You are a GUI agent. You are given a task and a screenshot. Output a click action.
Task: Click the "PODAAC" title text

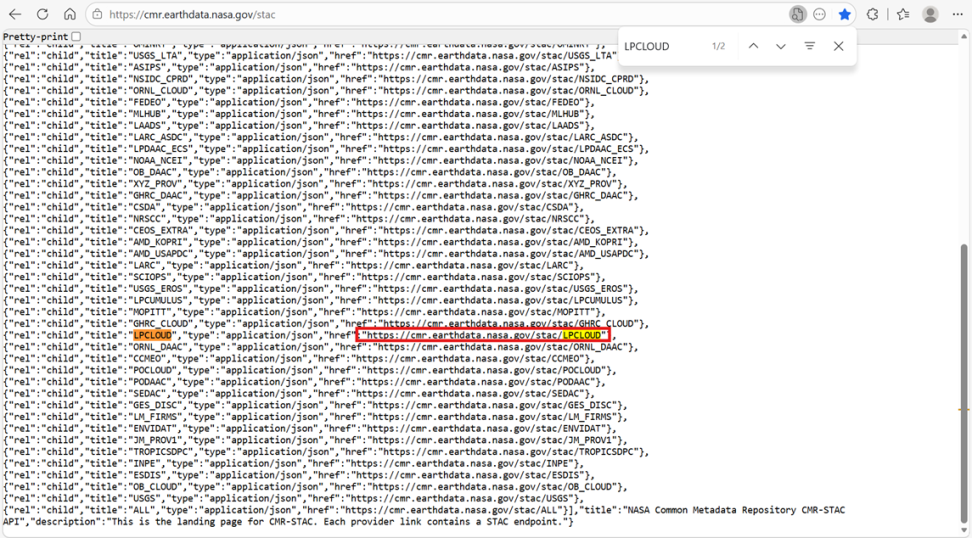[150, 382]
